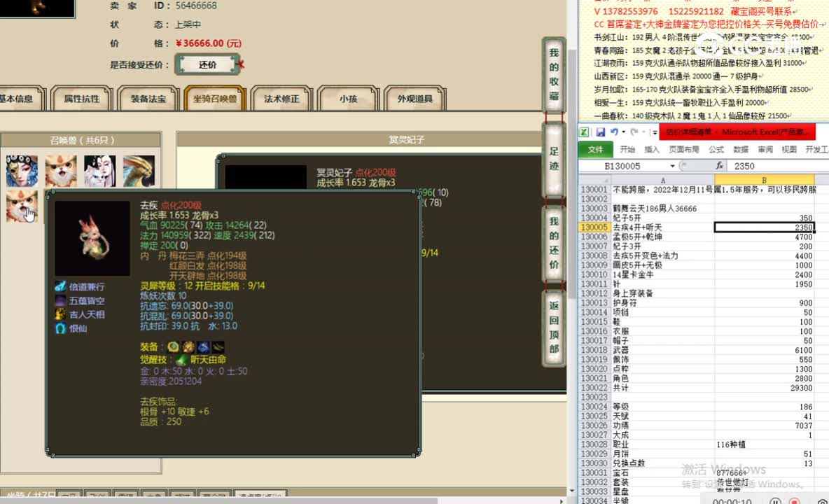This screenshot has height=504, width=829.
Task: Click the Redo icon in Excel
Action: click(634, 132)
